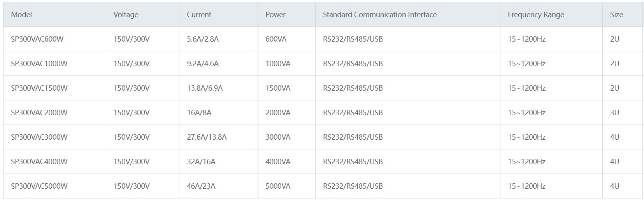The image size is (644, 200).
Task: Click the Frequency Range column header
Action: (536, 14)
